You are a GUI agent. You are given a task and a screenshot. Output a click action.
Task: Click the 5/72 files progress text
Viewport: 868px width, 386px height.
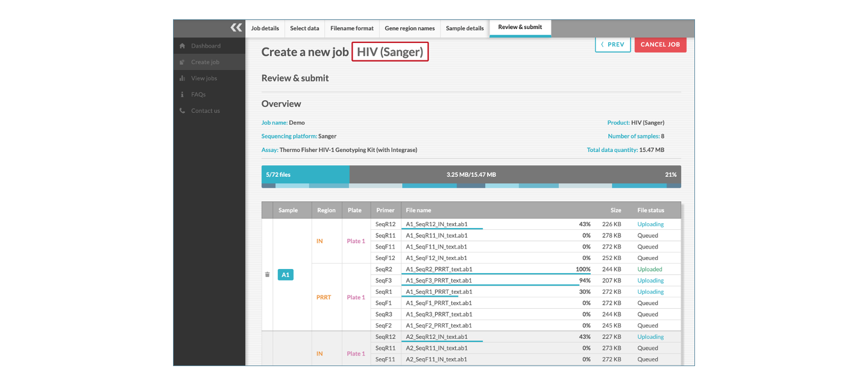278,175
